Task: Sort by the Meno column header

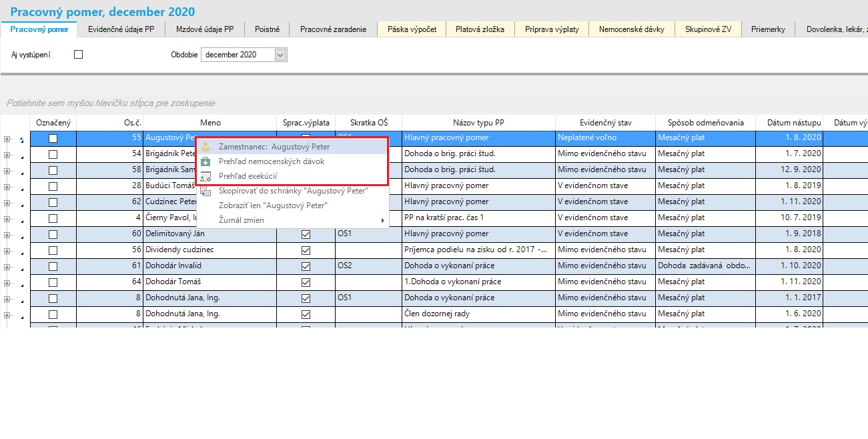Action: pyautogui.click(x=210, y=123)
